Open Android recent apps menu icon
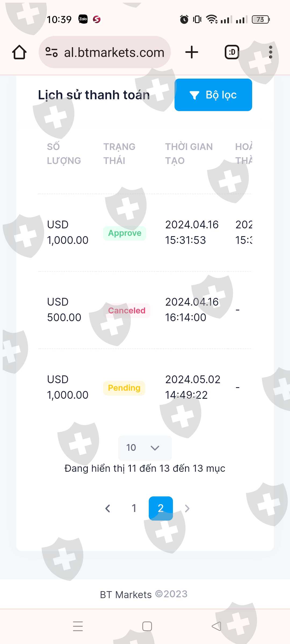Image resolution: width=290 pixels, height=644 pixels. (x=78, y=626)
